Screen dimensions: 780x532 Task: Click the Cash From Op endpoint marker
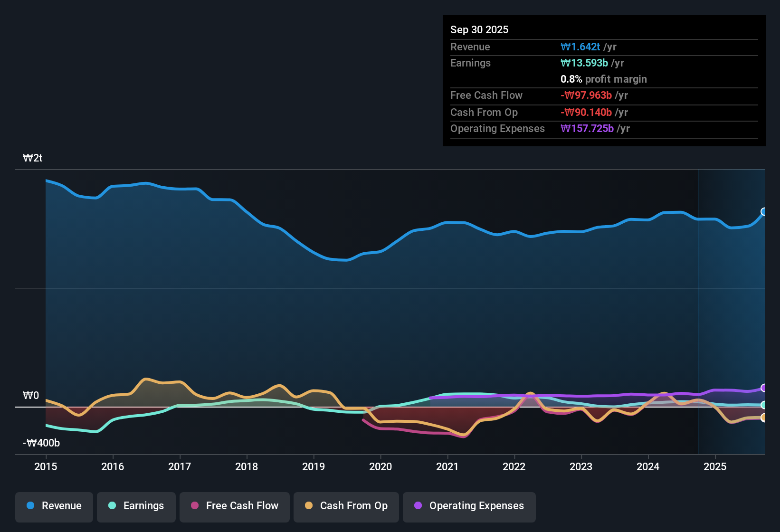[x=764, y=418]
